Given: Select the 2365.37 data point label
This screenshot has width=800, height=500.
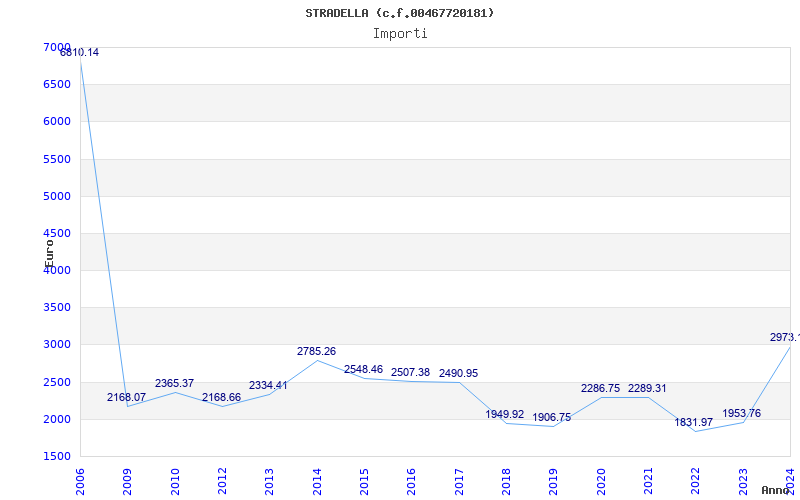Looking at the screenshot, I should 174,383.
